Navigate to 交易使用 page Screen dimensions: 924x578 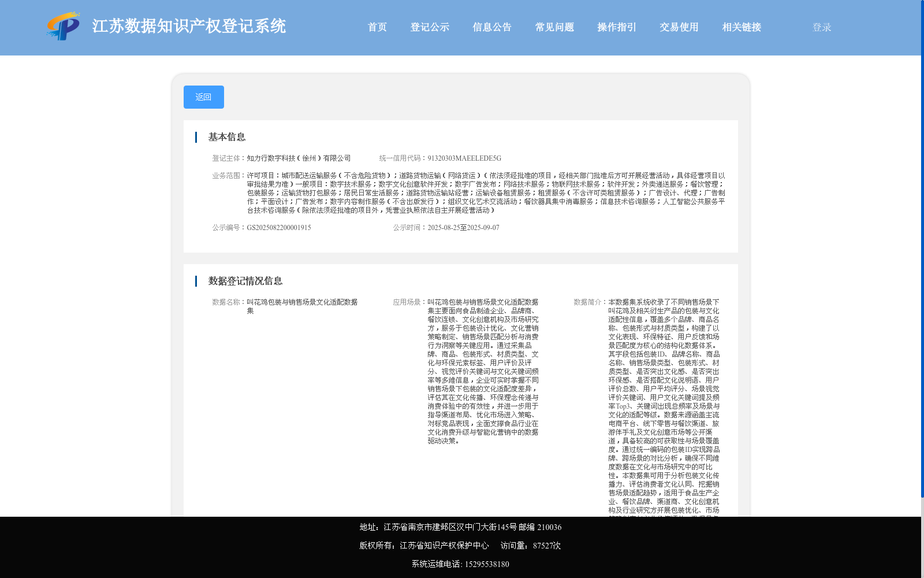pos(679,27)
